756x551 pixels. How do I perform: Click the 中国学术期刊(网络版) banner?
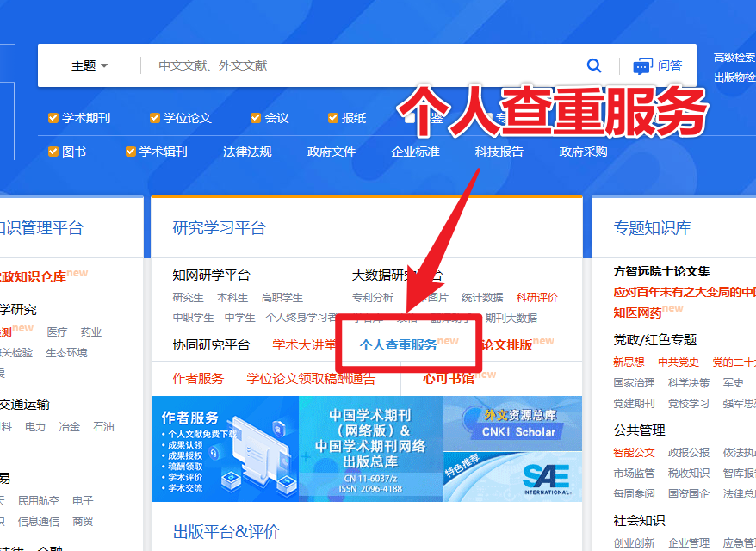[x=371, y=449]
